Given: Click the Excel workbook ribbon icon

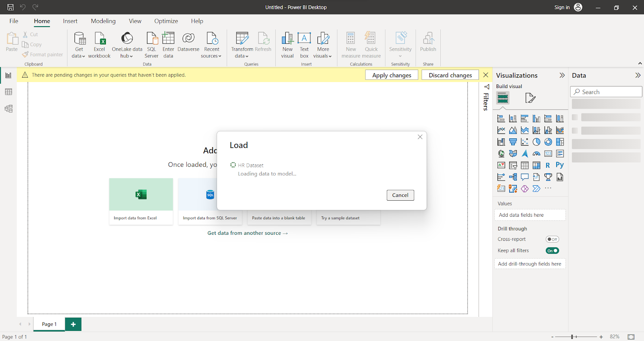Looking at the screenshot, I should point(99,45).
